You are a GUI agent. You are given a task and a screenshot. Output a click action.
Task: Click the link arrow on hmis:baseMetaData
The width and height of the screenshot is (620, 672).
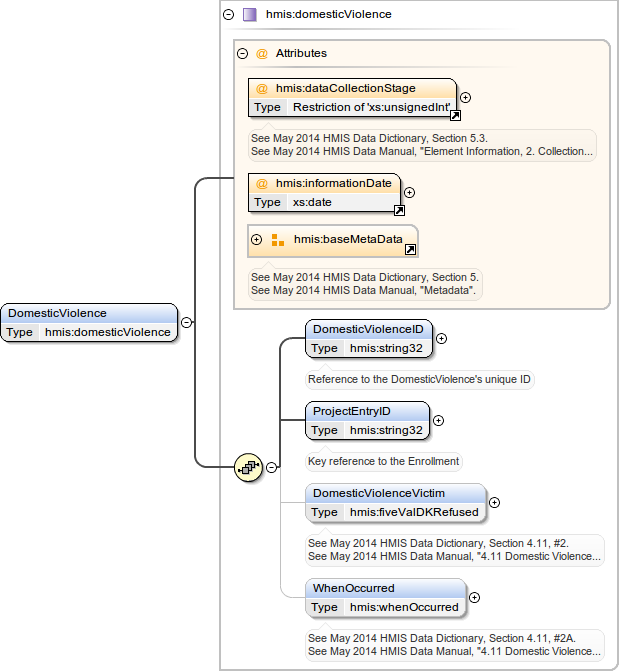coord(410,250)
